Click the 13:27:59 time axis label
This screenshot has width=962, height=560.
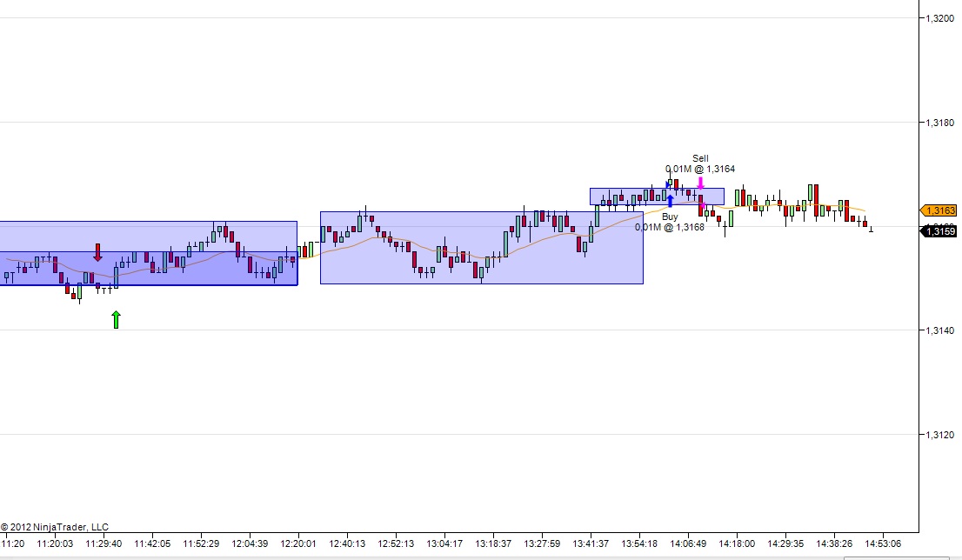click(x=543, y=543)
